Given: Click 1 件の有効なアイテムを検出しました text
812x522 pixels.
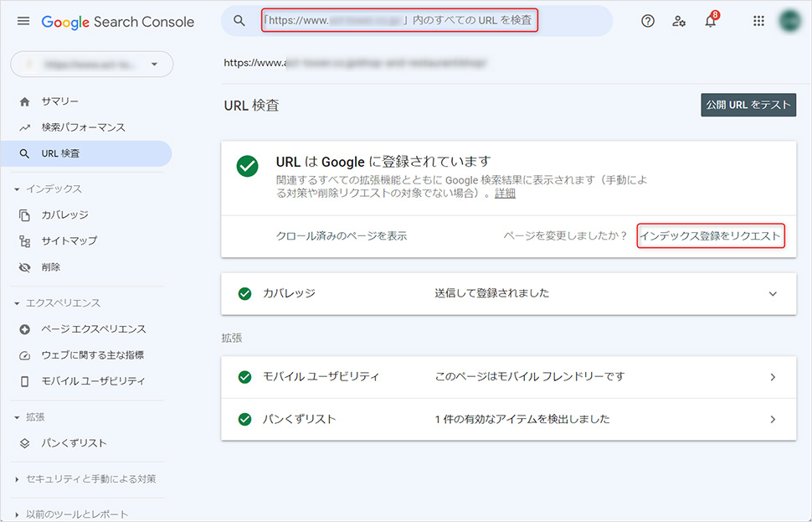Looking at the screenshot, I should (522, 419).
